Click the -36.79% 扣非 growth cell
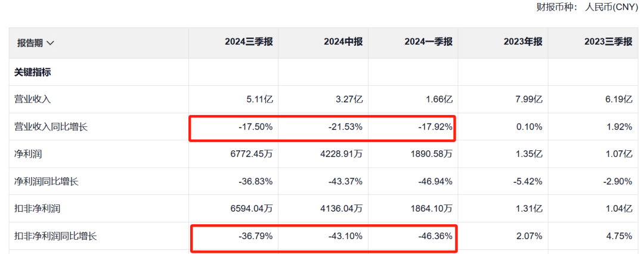The height and width of the screenshot is (254, 644). (x=256, y=236)
